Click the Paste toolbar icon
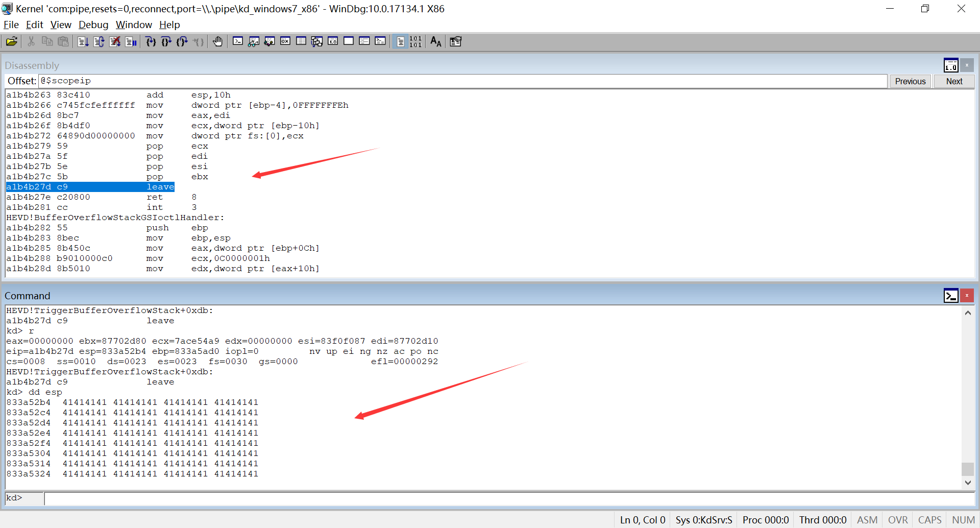The image size is (980, 528). pyautogui.click(x=63, y=41)
